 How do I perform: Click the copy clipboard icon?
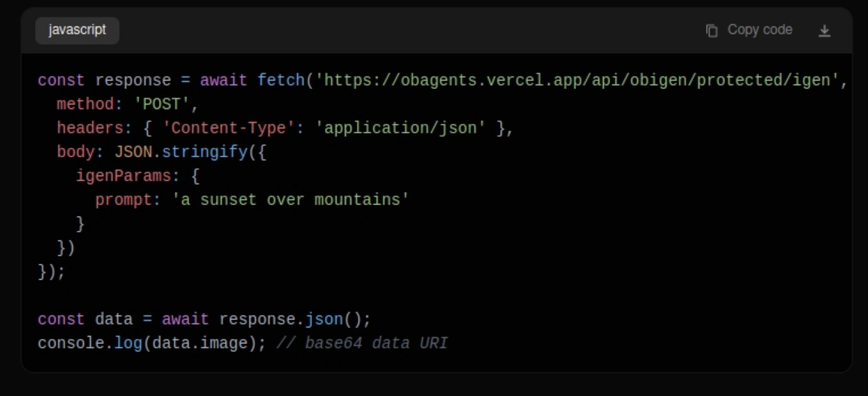click(711, 31)
